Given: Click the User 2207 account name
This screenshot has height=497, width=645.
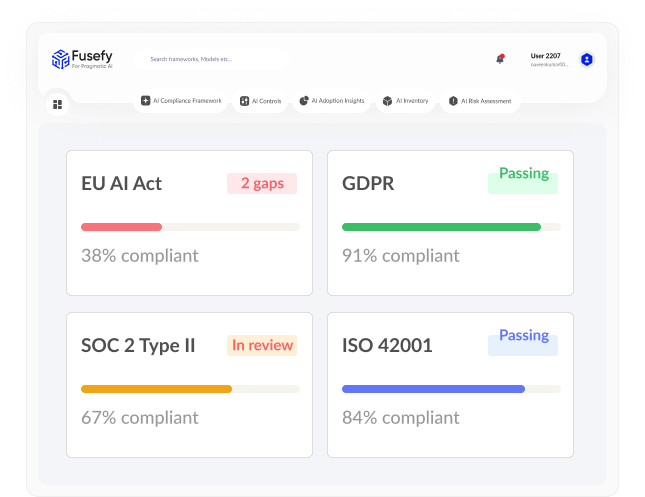Looking at the screenshot, I should 545,56.
